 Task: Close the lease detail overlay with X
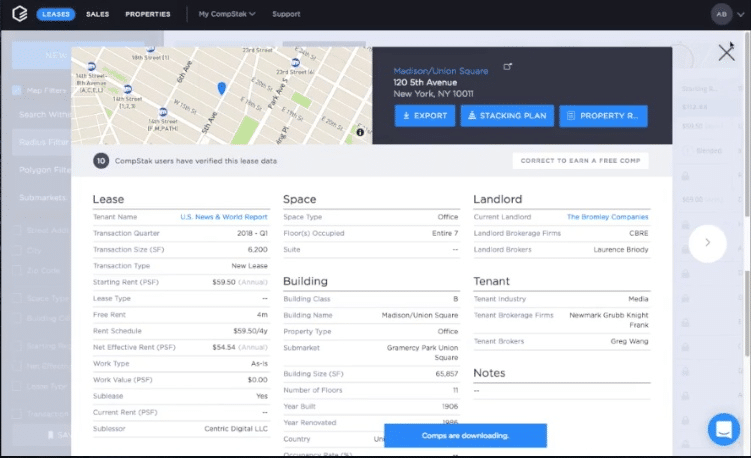click(726, 53)
